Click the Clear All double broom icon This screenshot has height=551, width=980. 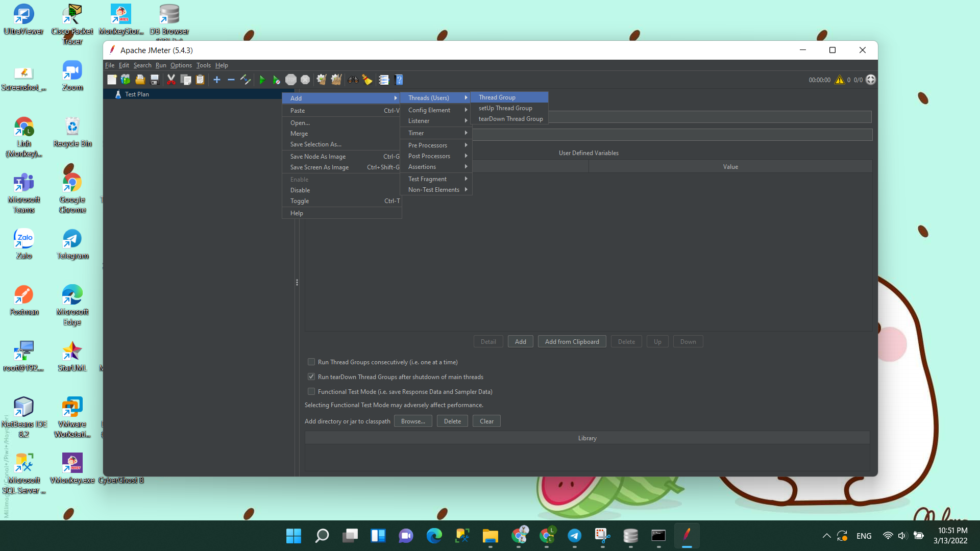[336, 80]
